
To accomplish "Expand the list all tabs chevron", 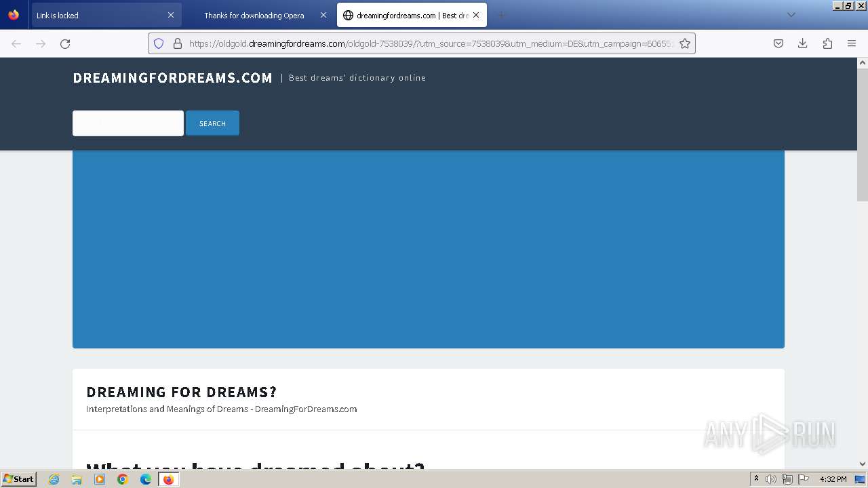I will [791, 15].
